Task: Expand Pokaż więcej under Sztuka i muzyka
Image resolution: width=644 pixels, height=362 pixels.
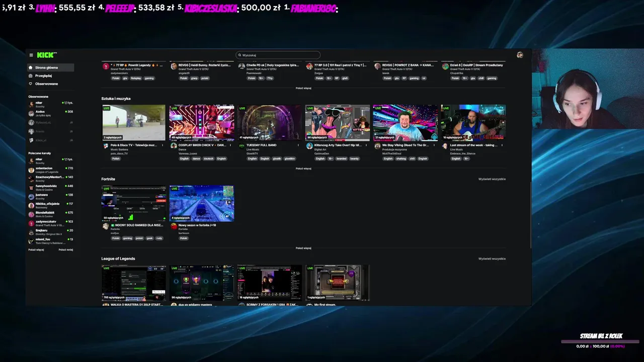Action: [x=303, y=168]
